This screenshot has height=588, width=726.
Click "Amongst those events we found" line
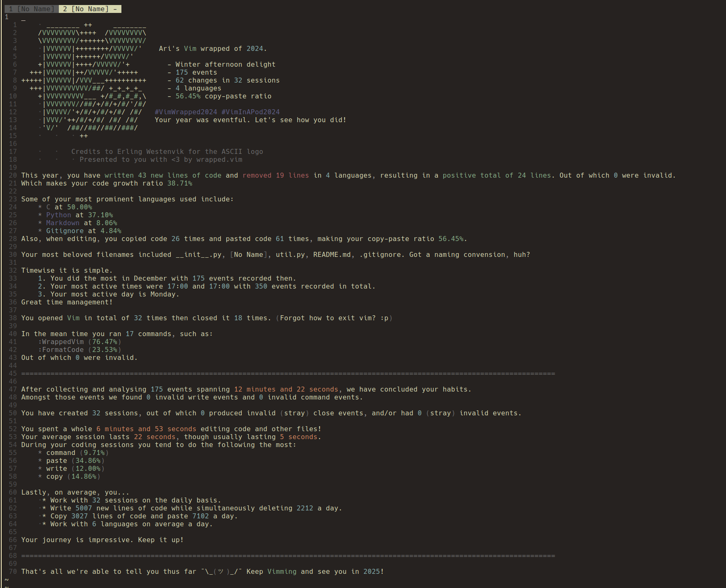pos(192,397)
